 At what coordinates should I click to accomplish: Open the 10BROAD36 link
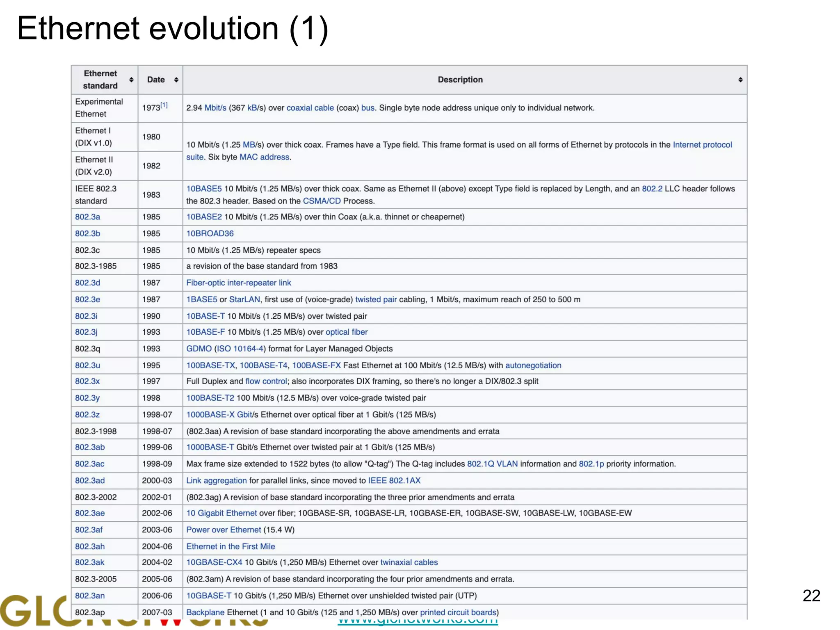coord(210,233)
